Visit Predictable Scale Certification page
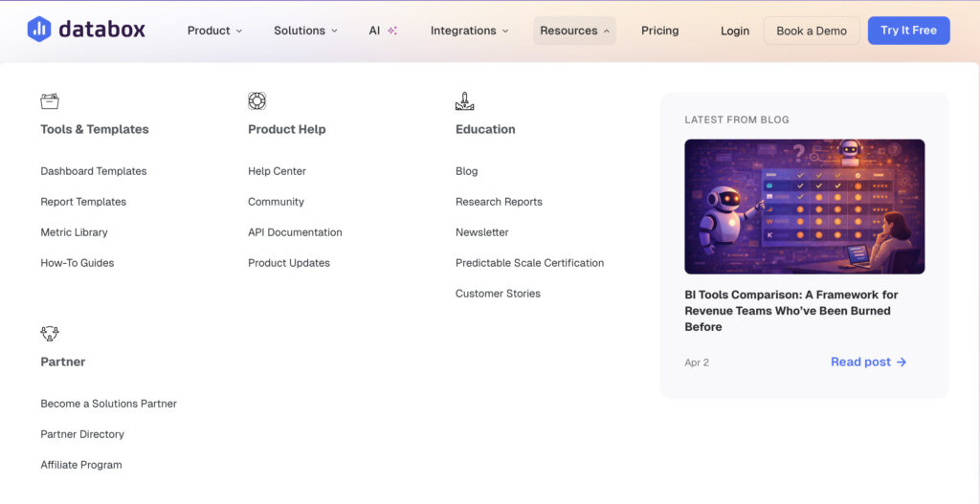 (529, 263)
